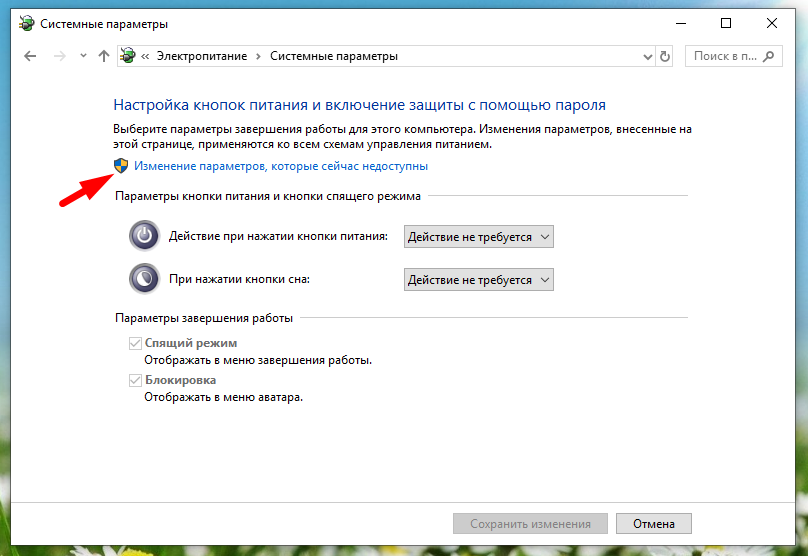This screenshot has width=808, height=556.
Task: Open the Электропитание breadcrumb
Action: tap(202, 56)
